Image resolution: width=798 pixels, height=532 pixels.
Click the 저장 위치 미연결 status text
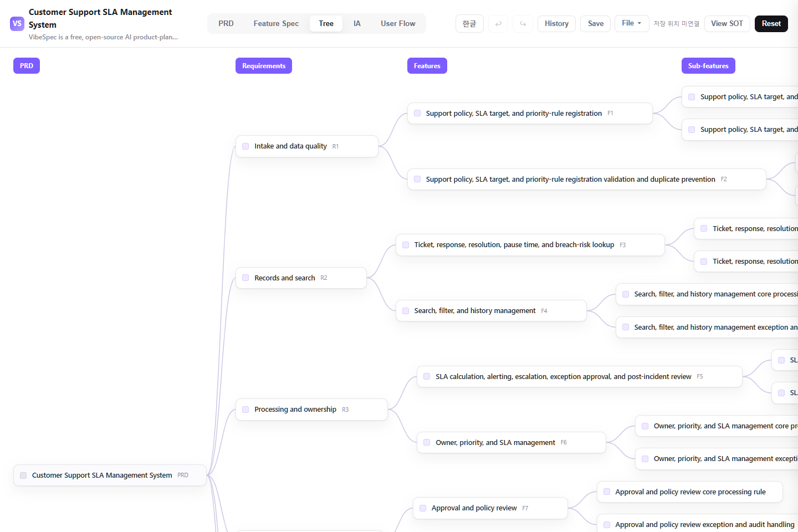click(677, 24)
